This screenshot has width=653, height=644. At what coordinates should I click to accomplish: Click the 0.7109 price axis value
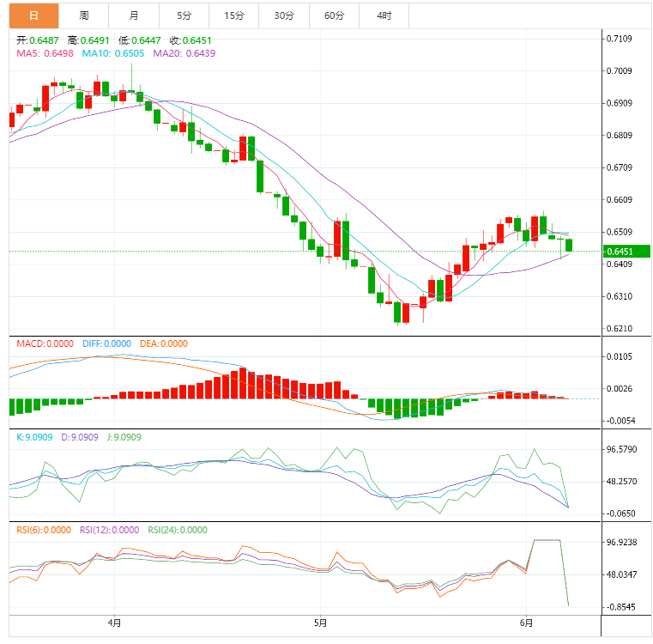pyautogui.click(x=619, y=39)
